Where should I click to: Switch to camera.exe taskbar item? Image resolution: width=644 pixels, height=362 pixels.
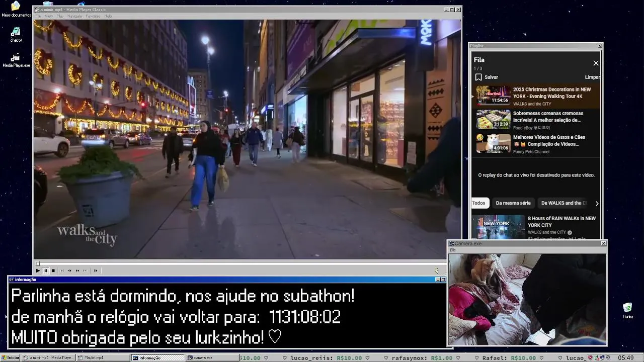212,357
